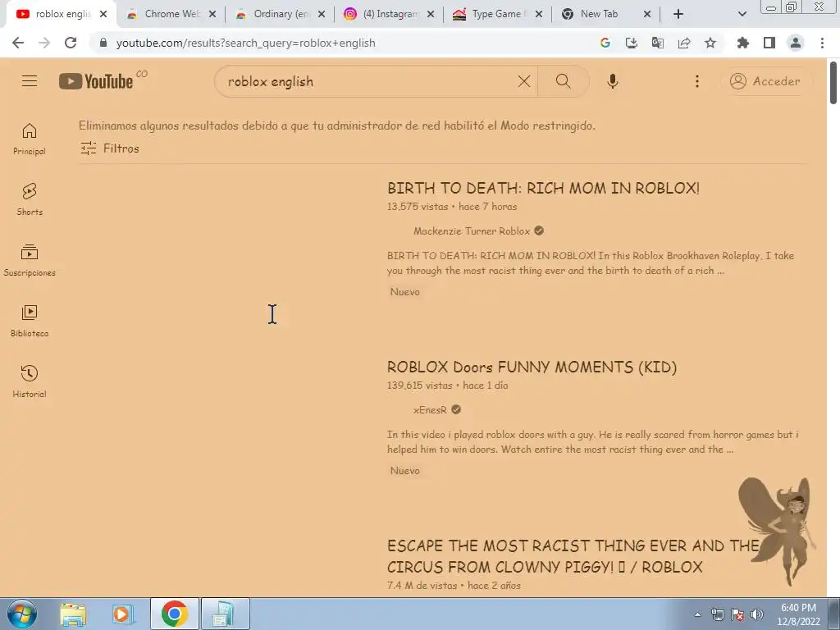The image size is (840, 630).
Task: Open Action Center flag tray icon
Action: pyautogui.click(x=737, y=614)
